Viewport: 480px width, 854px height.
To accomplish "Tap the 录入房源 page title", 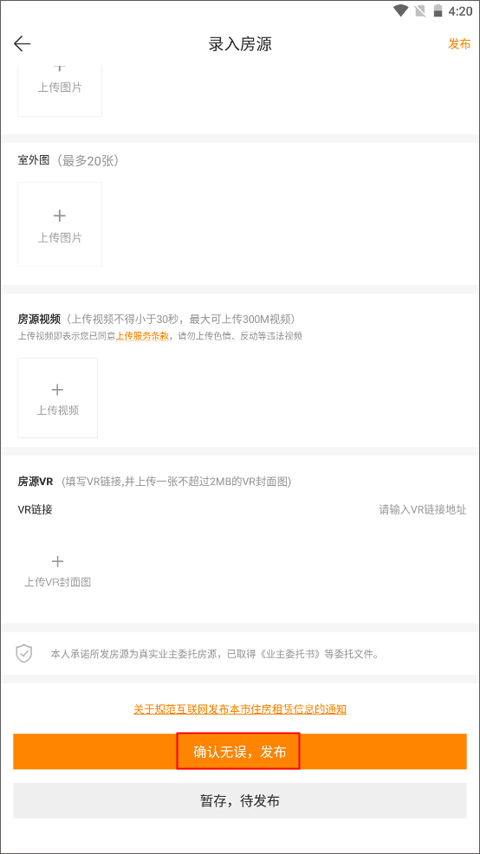I will pyautogui.click(x=240, y=44).
